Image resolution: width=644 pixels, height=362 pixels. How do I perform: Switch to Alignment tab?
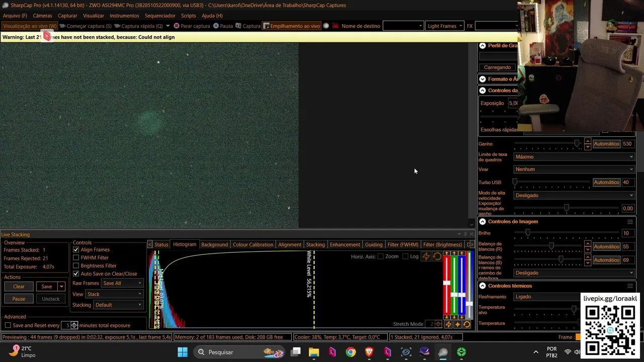pyautogui.click(x=290, y=245)
